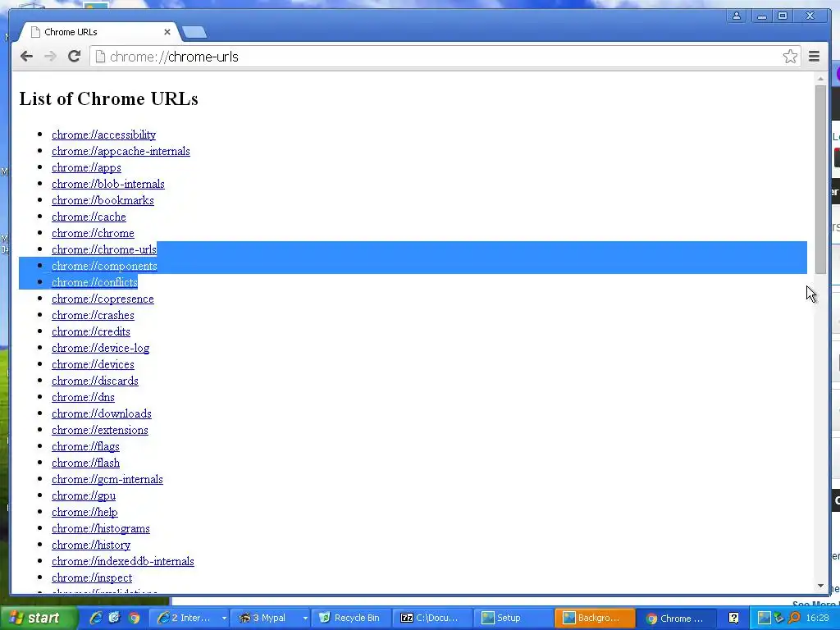Click the middle quick launch icon
The image size is (840, 630).
115,618
